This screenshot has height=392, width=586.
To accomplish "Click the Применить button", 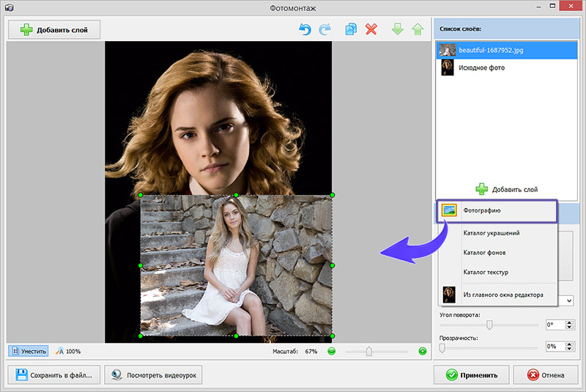I will click(x=471, y=375).
